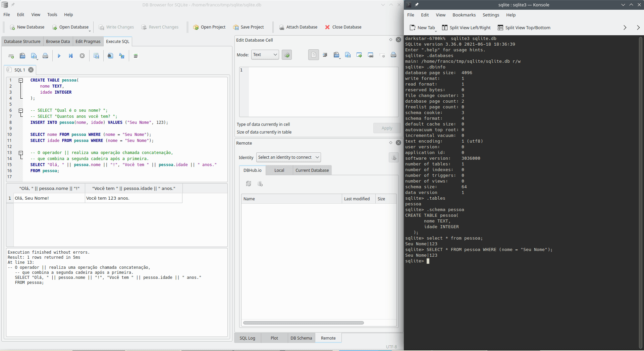Open the Mode Text dropdown

tap(265, 55)
